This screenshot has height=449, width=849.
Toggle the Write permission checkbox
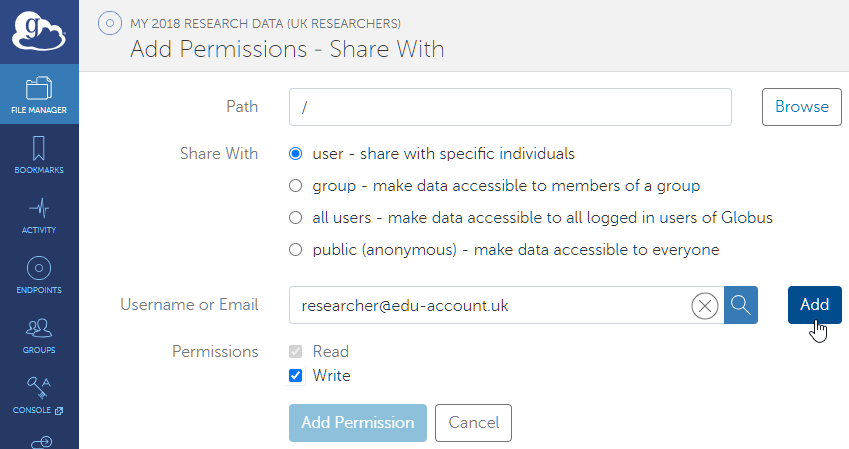coord(295,376)
